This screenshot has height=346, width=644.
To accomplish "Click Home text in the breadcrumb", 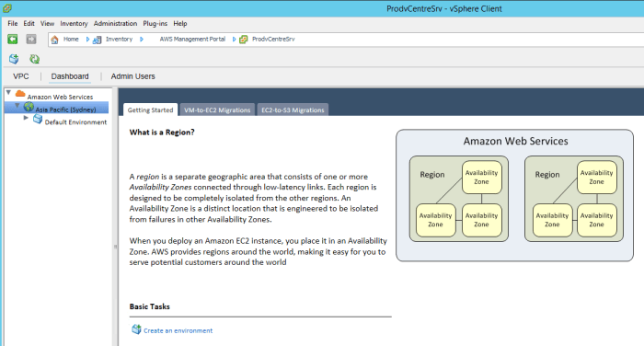I will [x=71, y=39].
